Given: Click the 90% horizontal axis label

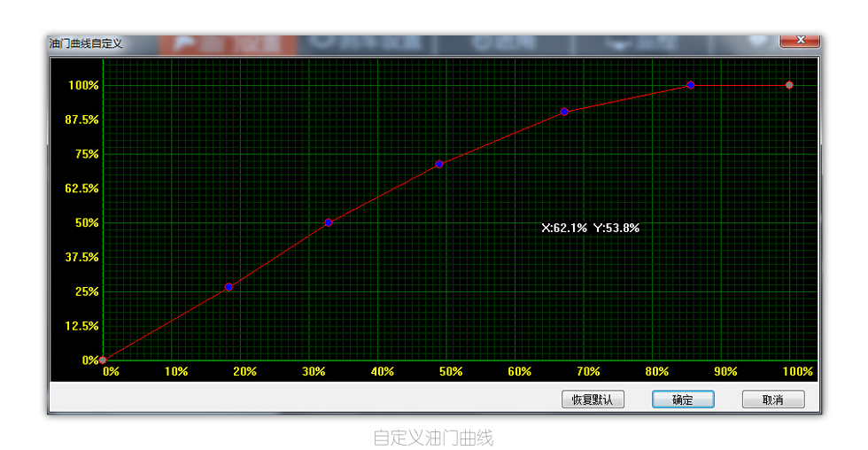Looking at the screenshot, I should pos(725,371).
